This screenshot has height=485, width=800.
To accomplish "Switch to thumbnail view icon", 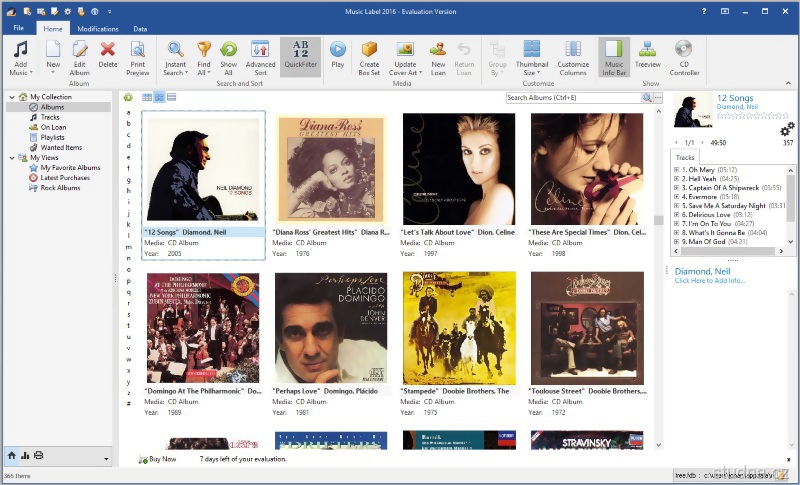I will coord(159,97).
